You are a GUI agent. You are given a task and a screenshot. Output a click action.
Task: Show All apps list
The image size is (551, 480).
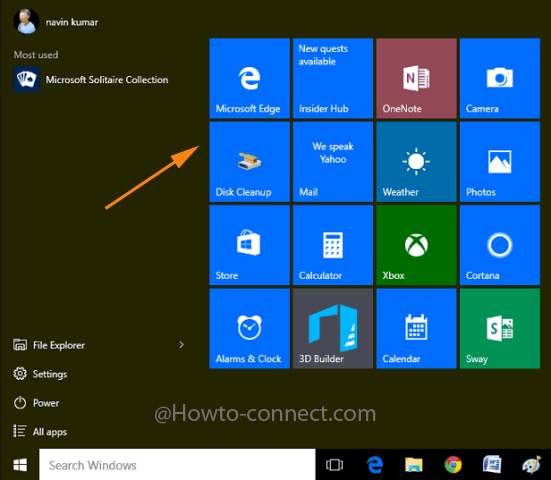pos(40,432)
